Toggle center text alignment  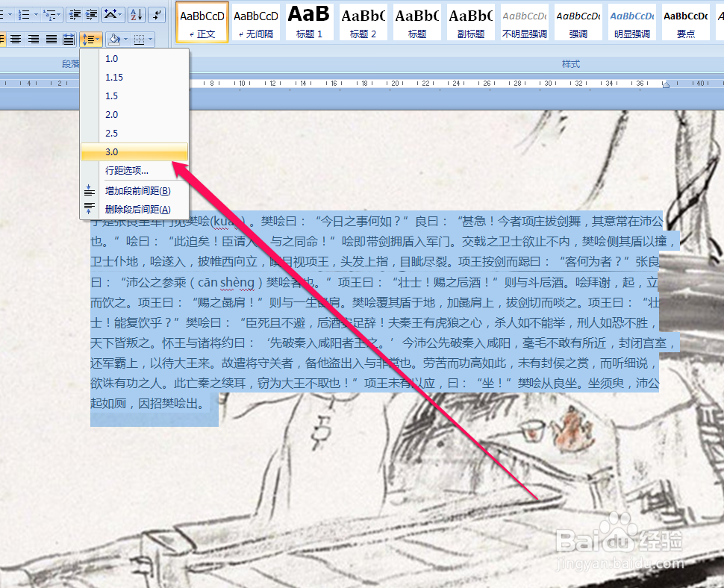(x=14, y=39)
